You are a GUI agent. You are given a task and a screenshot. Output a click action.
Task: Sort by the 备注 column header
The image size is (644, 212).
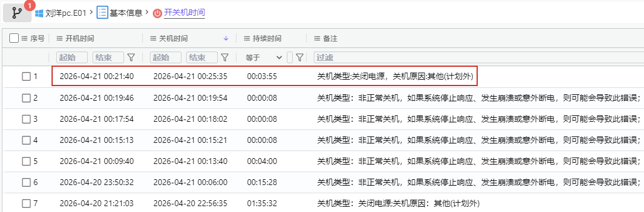[330, 39]
